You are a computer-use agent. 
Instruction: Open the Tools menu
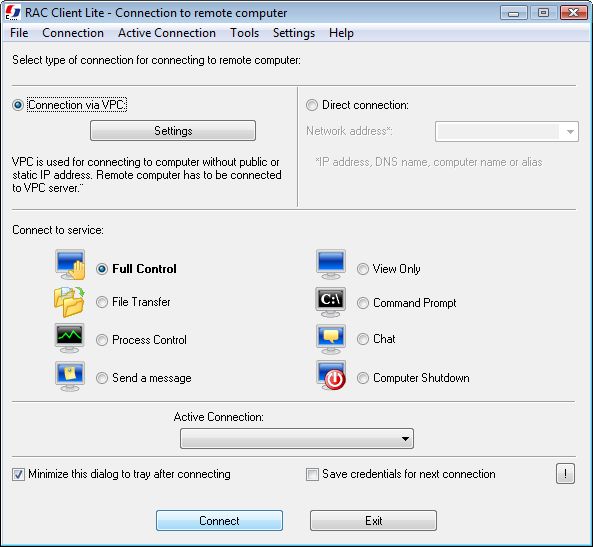245,33
